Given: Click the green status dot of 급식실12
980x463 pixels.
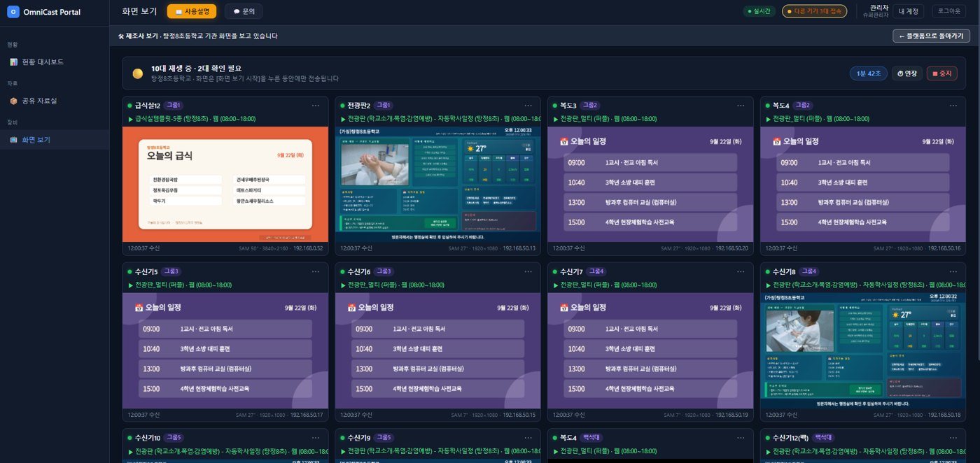Looking at the screenshot, I should pos(129,106).
